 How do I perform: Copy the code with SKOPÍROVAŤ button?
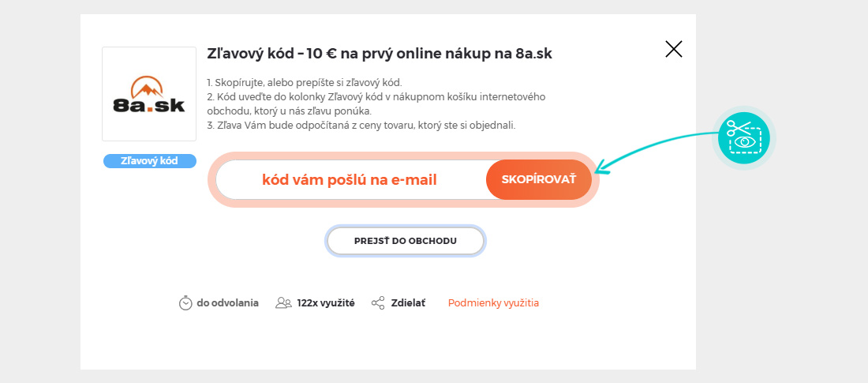pyautogui.click(x=539, y=179)
